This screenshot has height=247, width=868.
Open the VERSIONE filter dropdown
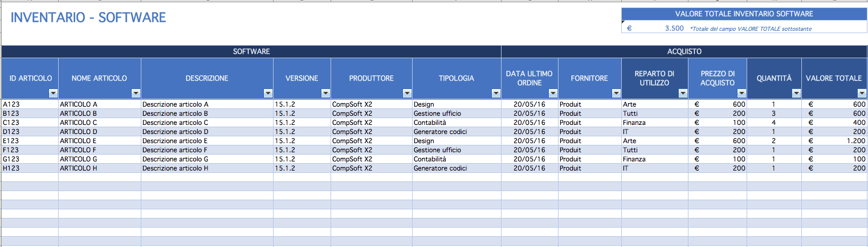pos(325,93)
